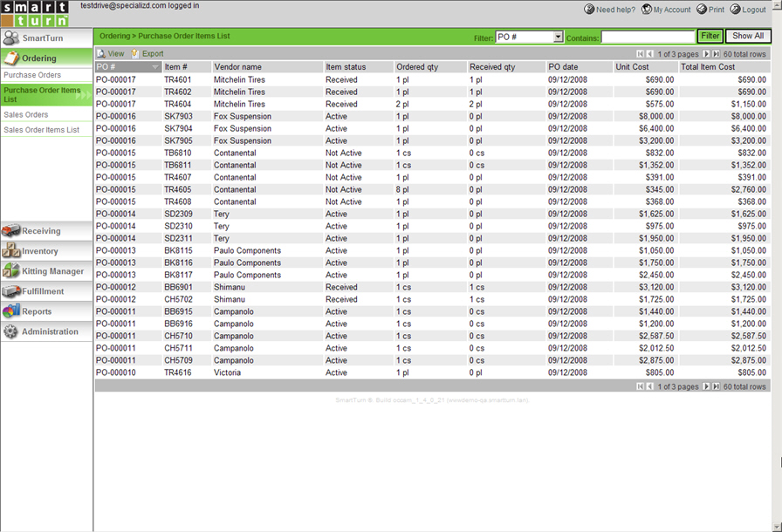
Task: Sort by the Item # column header
Action: tap(187, 67)
